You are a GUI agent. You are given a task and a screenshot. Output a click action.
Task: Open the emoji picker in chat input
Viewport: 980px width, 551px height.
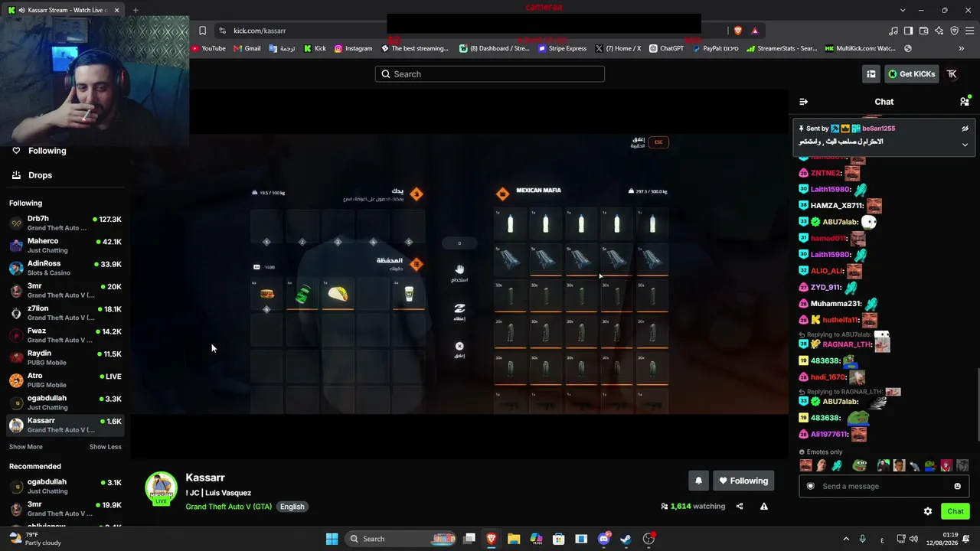(957, 487)
